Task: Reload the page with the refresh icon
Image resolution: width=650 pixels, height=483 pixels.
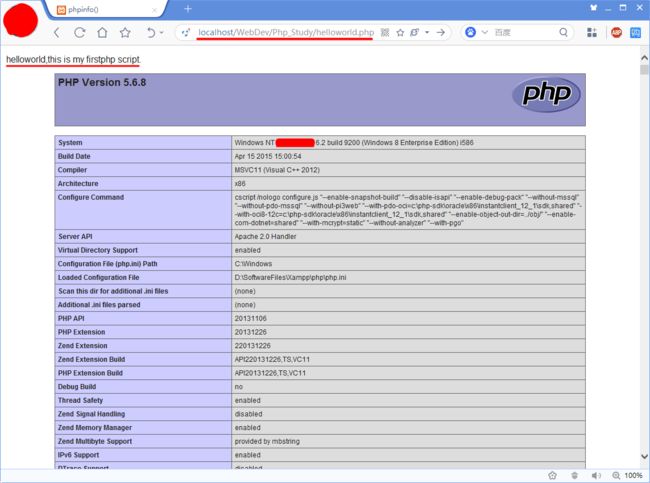Action: (x=80, y=32)
